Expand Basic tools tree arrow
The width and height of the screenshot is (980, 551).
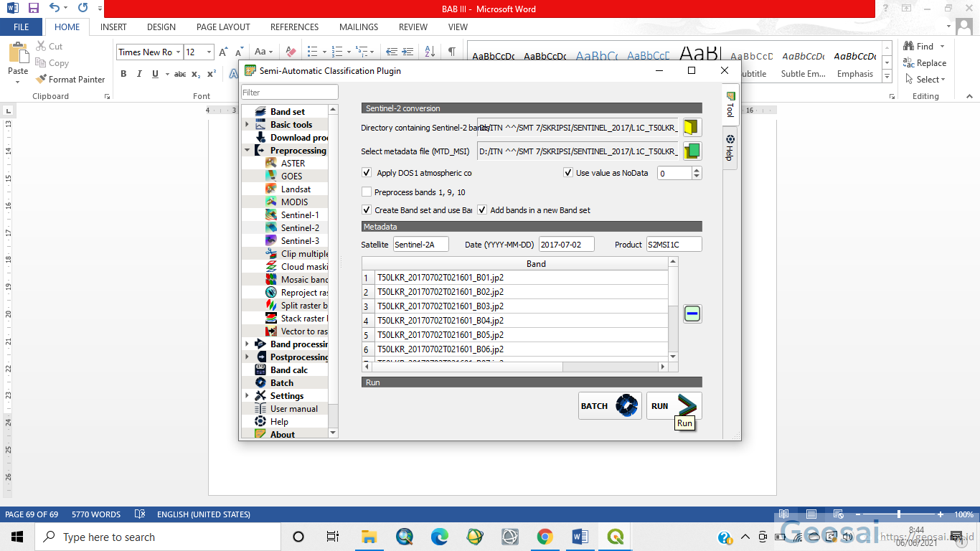click(x=247, y=125)
